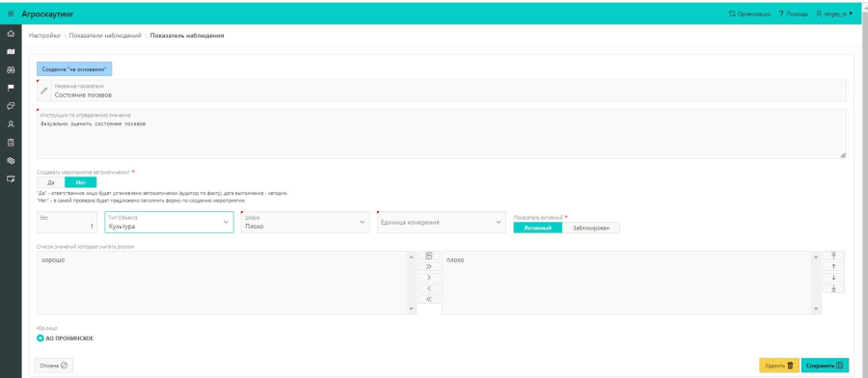Go to the home icon in sidebar
Screen dimensions: 868x378
(x=11, y=34)
